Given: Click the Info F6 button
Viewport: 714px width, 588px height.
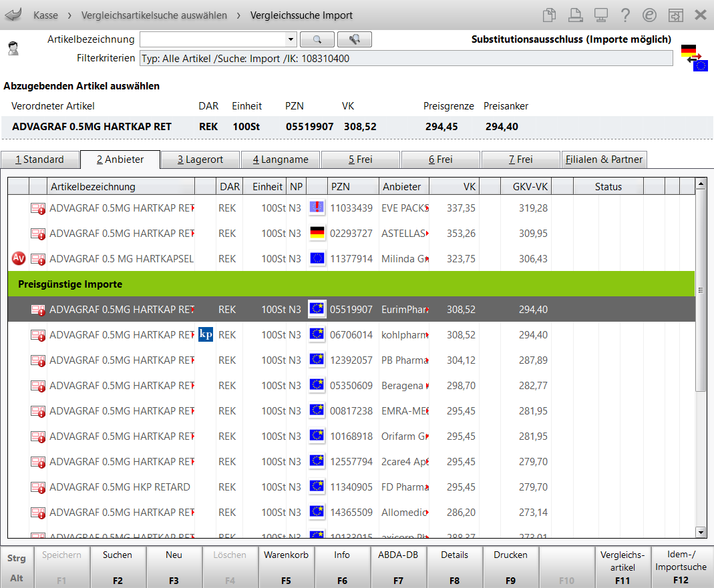Looking at the screenshot, I should (342, 567).
